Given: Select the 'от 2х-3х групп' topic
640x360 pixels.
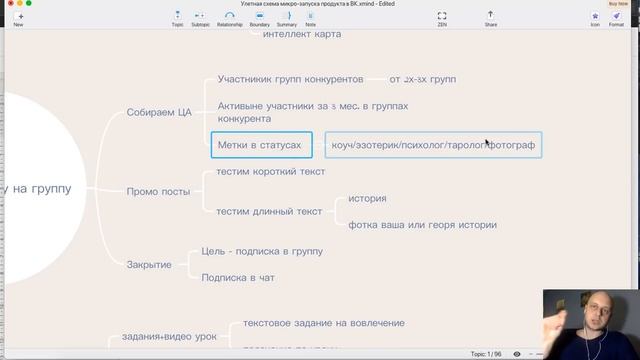Looking at the screenshot, I should 422,79.
